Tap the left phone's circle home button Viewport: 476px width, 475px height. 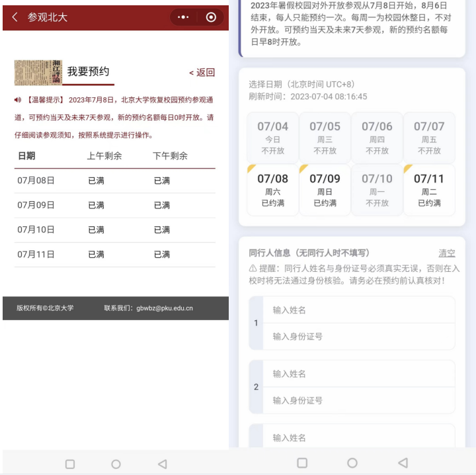(x=116, y=464)
